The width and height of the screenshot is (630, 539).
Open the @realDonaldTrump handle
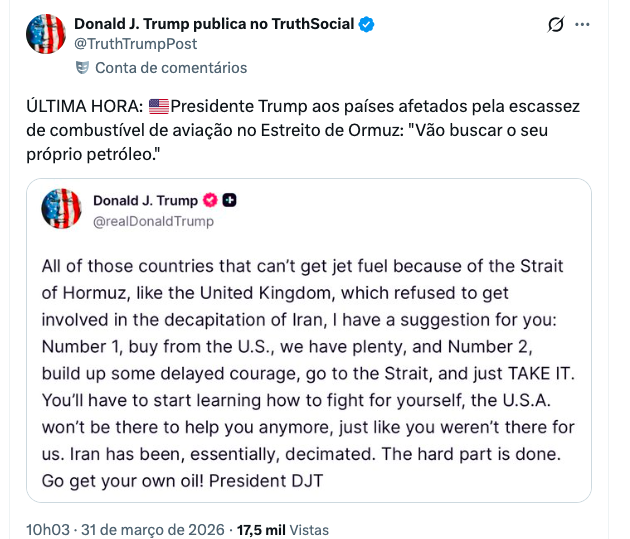point(153,220)
